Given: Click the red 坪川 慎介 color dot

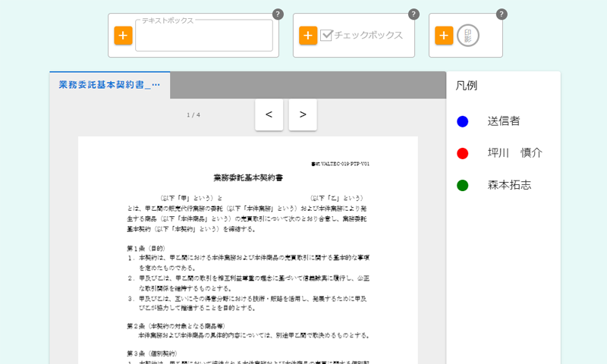Looking at the screenshot, I should click(463, 153).
